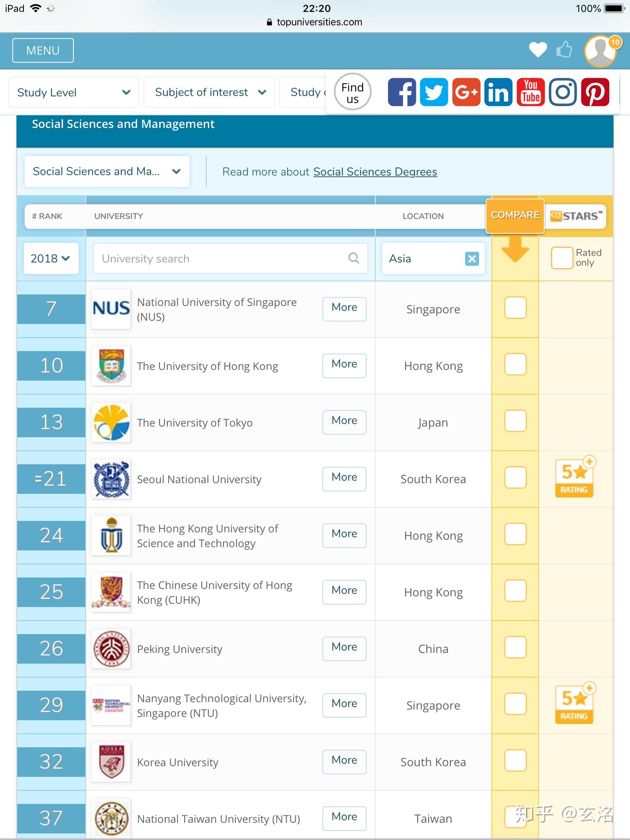Click the Peking University seal
The width and height of the screenshot is (630, 840).
tap(111, 648)
